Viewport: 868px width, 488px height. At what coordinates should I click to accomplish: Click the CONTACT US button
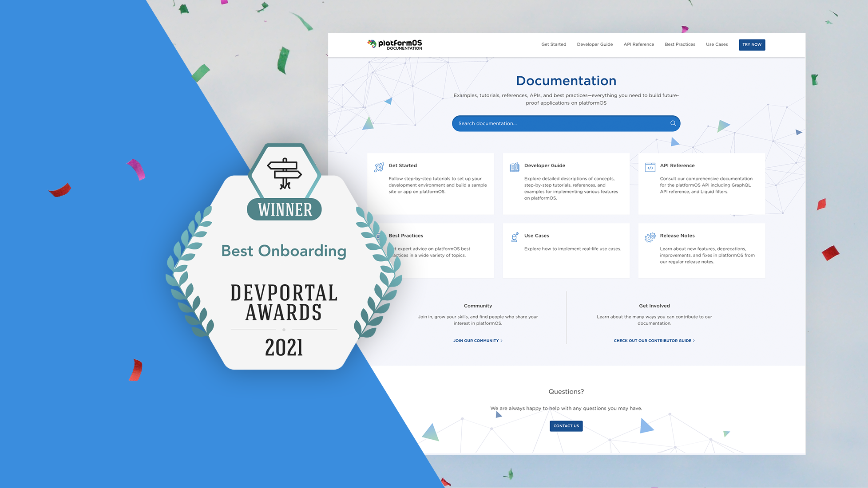coord(566,426)
